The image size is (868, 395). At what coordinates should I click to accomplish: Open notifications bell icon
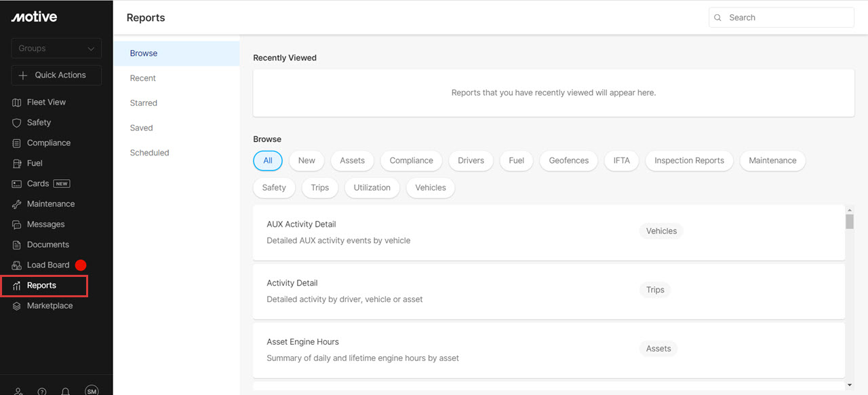point(66,391)
